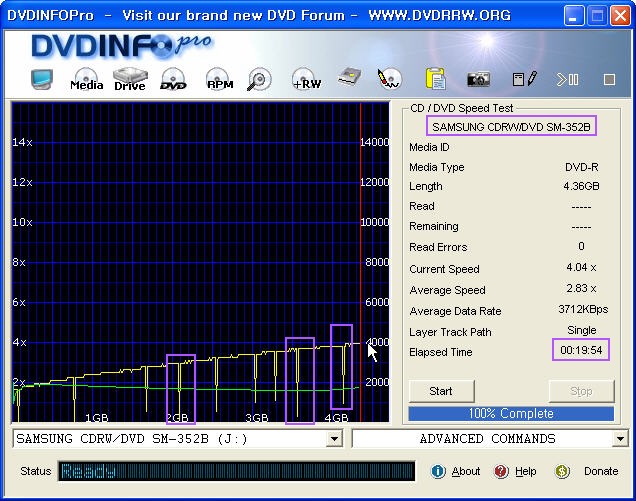Click the monitor system info icon
Screen dimensions: 636x501
click(42, 79)
